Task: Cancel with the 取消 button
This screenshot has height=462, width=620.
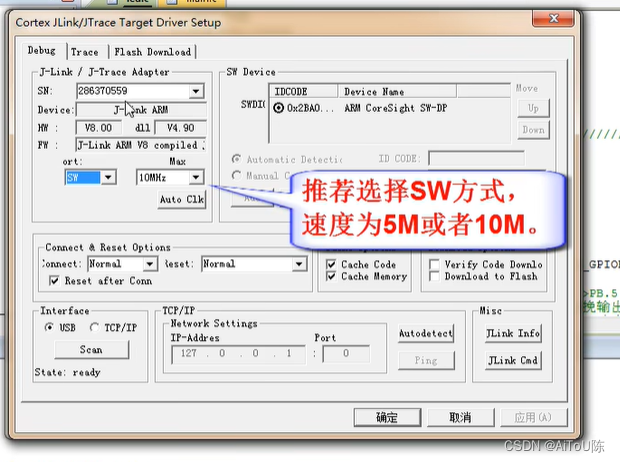Action: [461, 417]
